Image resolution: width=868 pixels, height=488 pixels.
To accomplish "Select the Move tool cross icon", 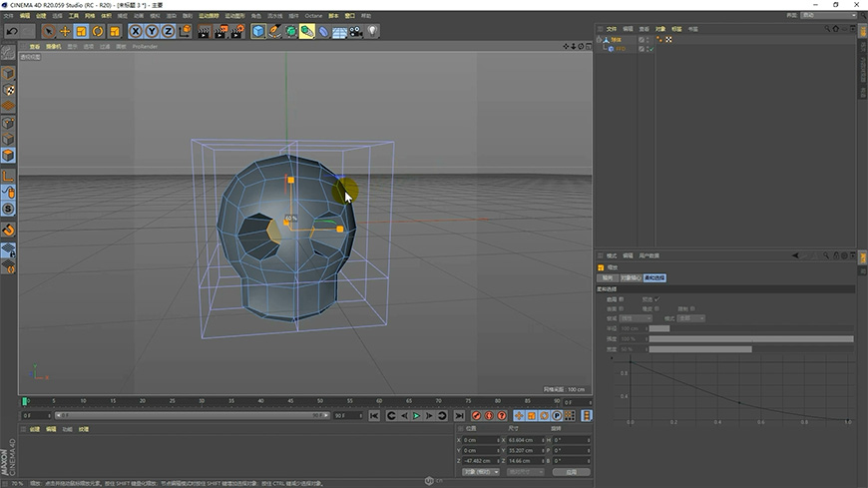I will [65, 32].
